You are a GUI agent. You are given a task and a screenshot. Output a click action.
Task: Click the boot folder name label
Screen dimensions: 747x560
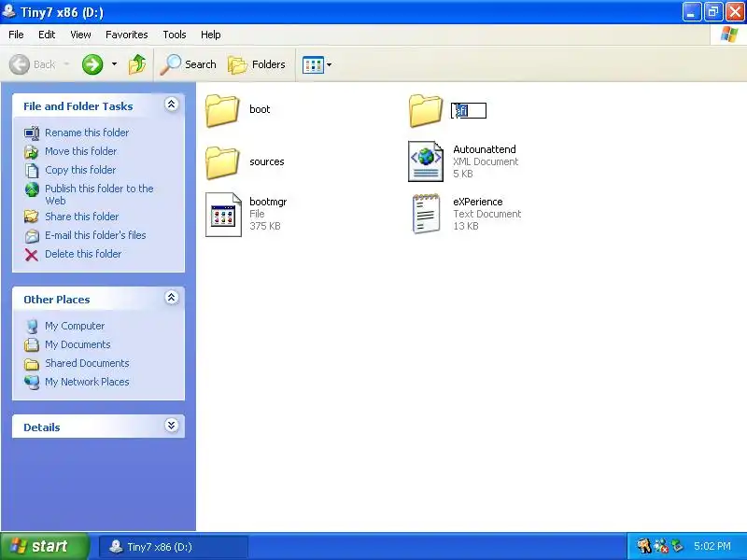tap(260, 109)
